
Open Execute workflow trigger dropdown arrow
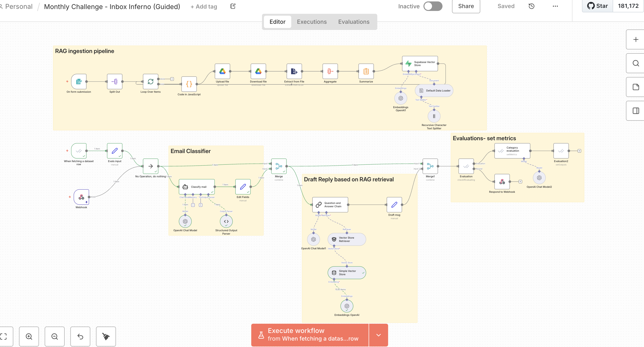[x=379, y=335]
